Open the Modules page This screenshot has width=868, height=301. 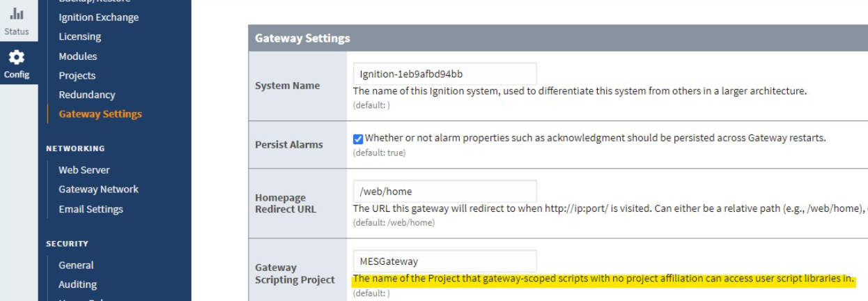[77, 56]
